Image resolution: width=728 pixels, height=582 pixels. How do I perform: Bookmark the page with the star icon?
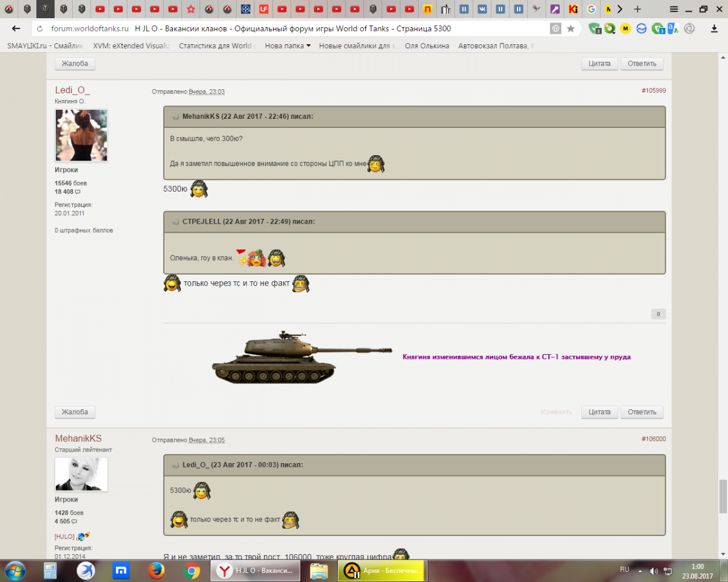point(571,28)
